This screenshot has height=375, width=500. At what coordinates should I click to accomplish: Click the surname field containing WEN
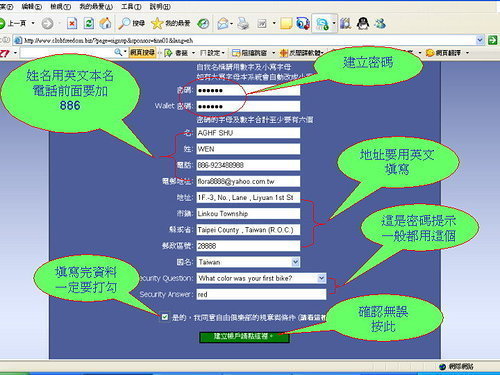tap(248, 149)
